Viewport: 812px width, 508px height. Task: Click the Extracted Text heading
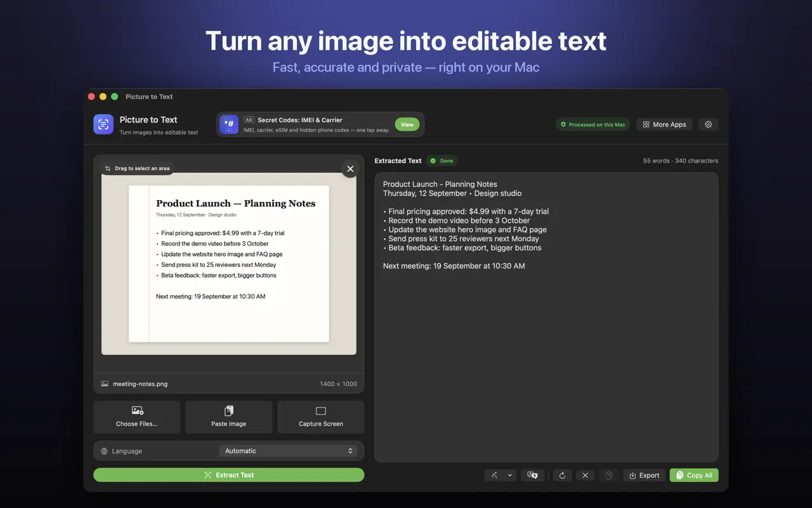click(x=398, y=161)
